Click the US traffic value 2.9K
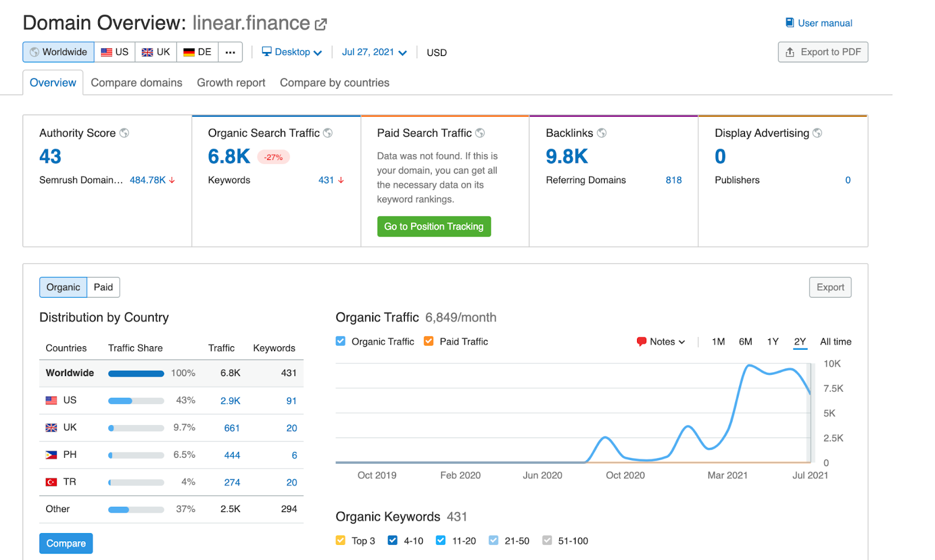The image size is (935, 560). pyautogui.click(x=230, y=401)
